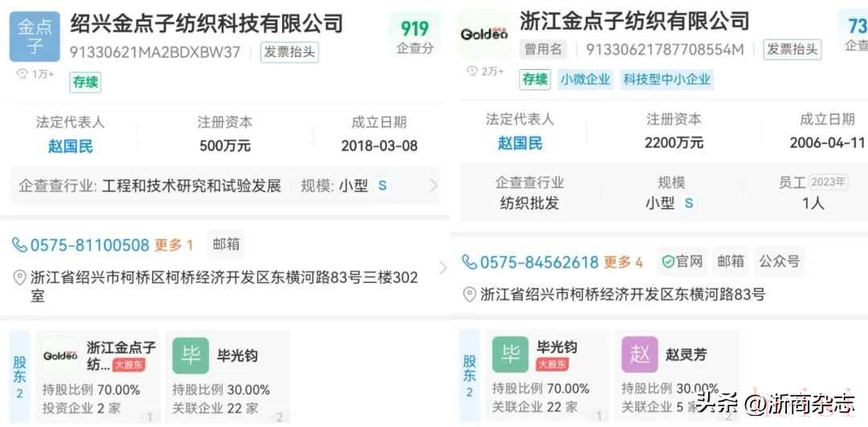Click credit code 91330621787708554M
This screenshot has width=868, height=427.
tap(665, 50)
